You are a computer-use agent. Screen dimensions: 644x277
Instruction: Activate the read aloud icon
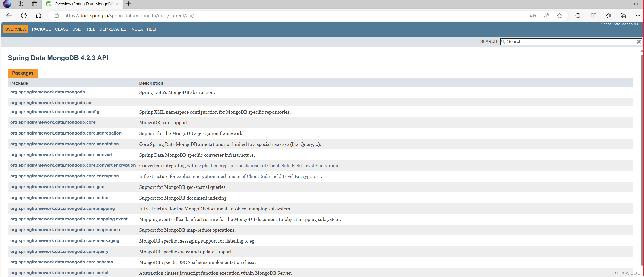546,16
